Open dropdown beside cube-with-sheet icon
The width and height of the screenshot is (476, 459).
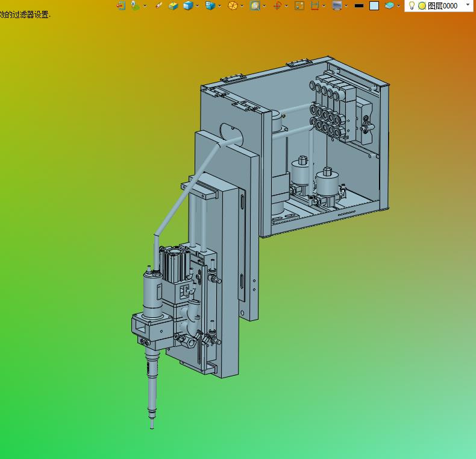pos(219,6)
